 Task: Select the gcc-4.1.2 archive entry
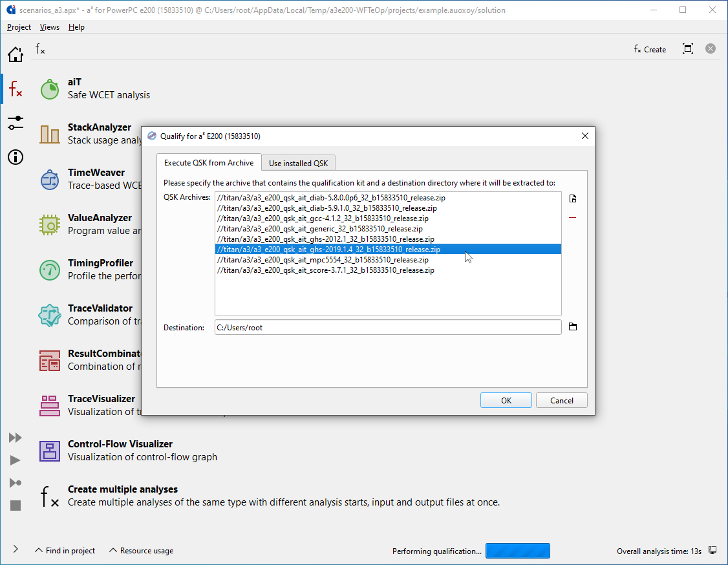coord(388,219)
